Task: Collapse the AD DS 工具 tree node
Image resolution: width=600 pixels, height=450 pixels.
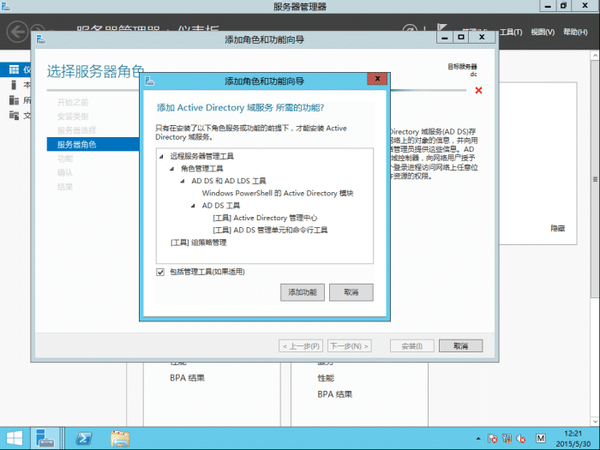Action: (193, 205)
